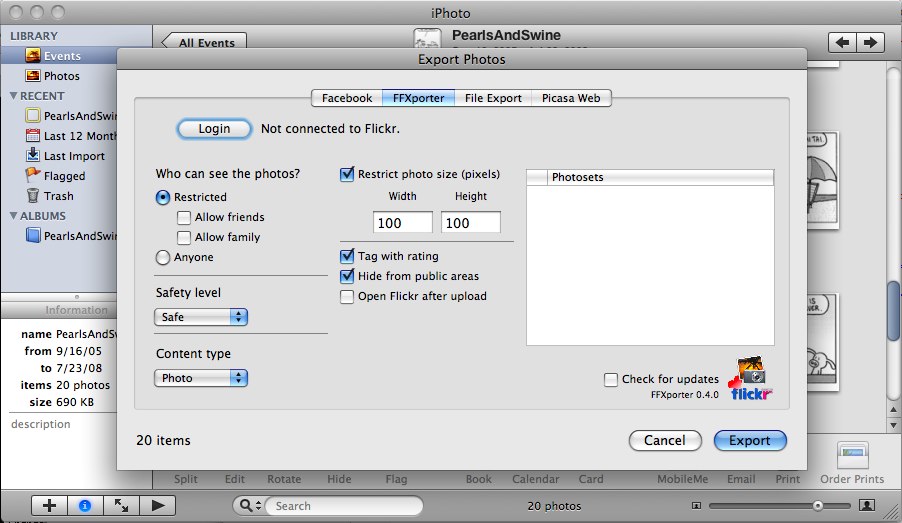902x523 pixels.
Task: Switch to the FFXporter tab
Action: [x=418, y=98]
